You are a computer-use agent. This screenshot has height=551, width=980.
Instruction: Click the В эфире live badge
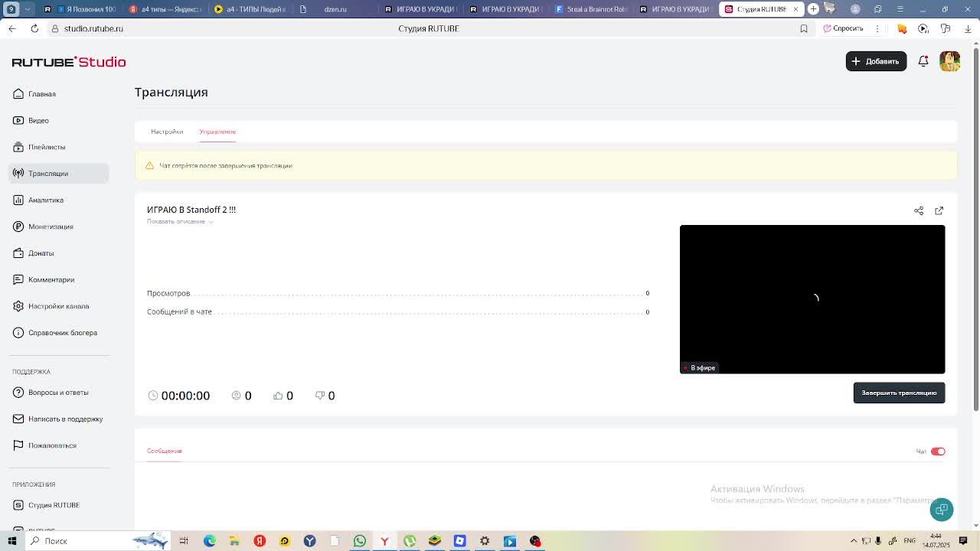point(699,368)
